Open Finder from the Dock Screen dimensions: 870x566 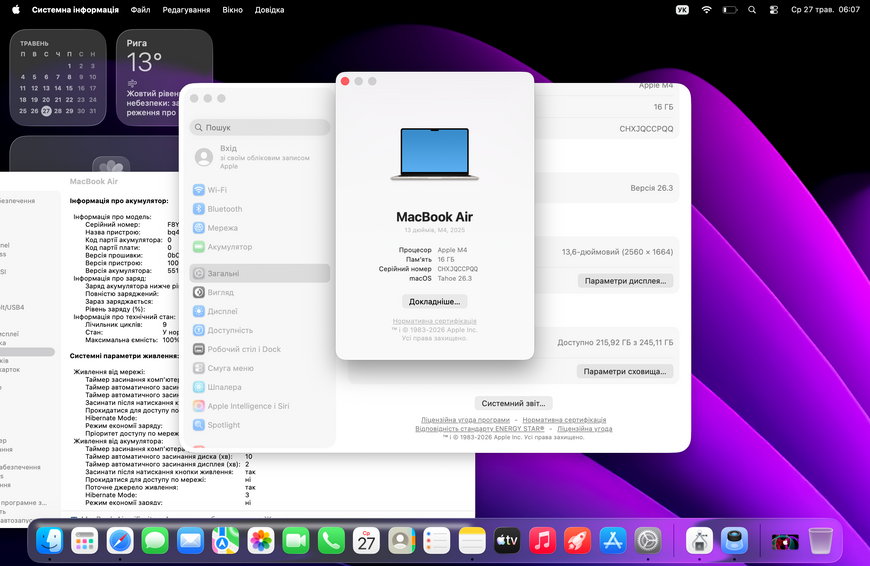coord(49,540)
